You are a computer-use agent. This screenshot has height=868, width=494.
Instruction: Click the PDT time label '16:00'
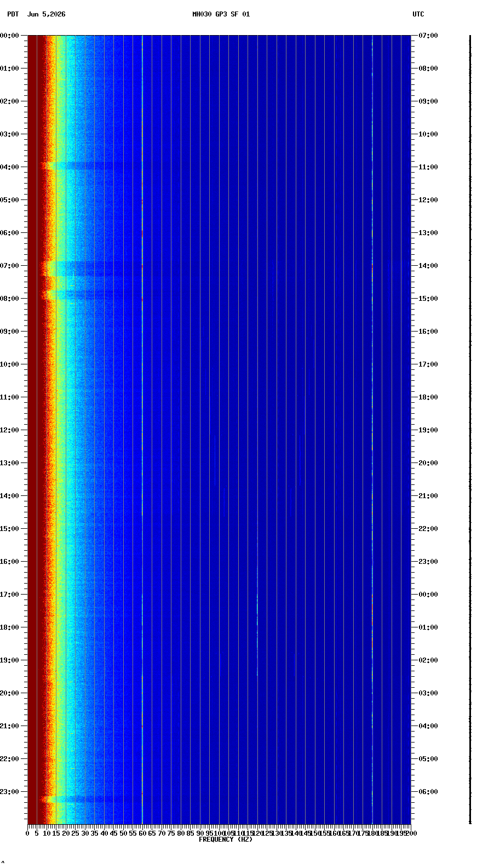tap(9, 562)
